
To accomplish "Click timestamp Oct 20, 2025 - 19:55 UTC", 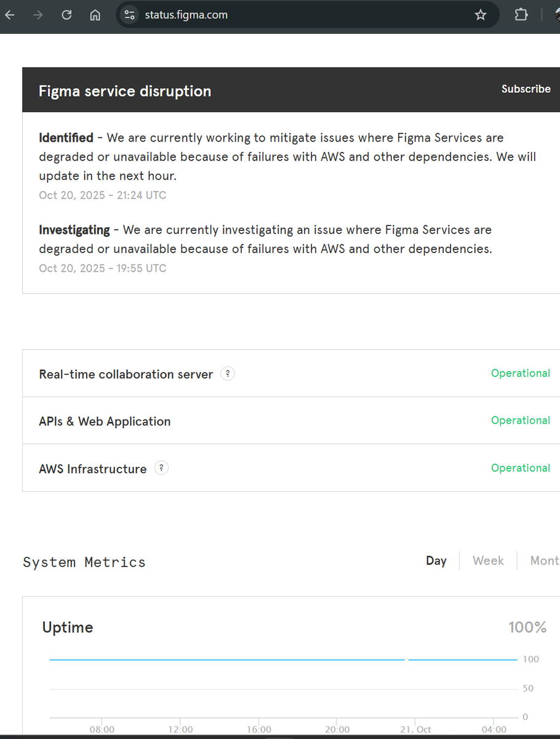I will [103, 268].
